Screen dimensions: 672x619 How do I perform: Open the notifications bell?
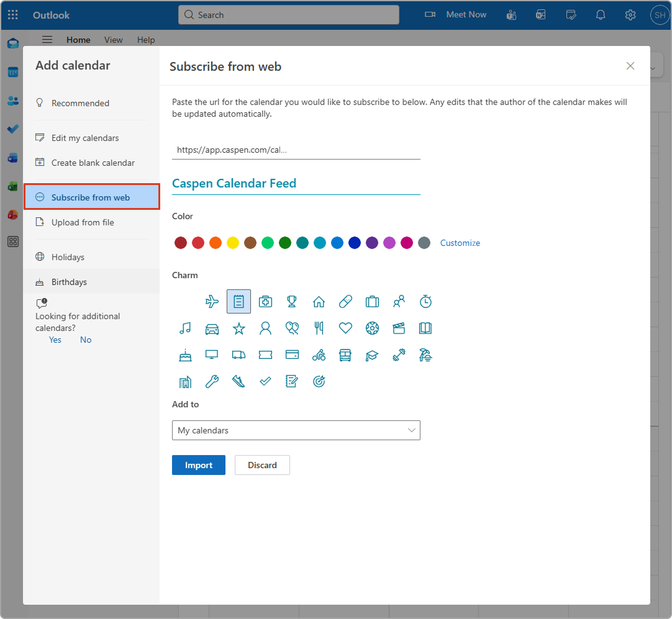point(601,15)
